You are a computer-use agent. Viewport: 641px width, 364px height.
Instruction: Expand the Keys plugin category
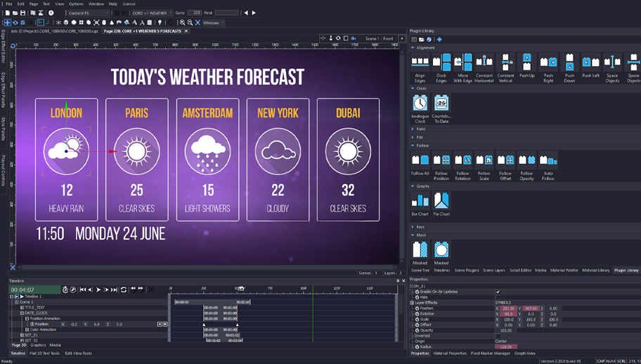pos(413,227)
